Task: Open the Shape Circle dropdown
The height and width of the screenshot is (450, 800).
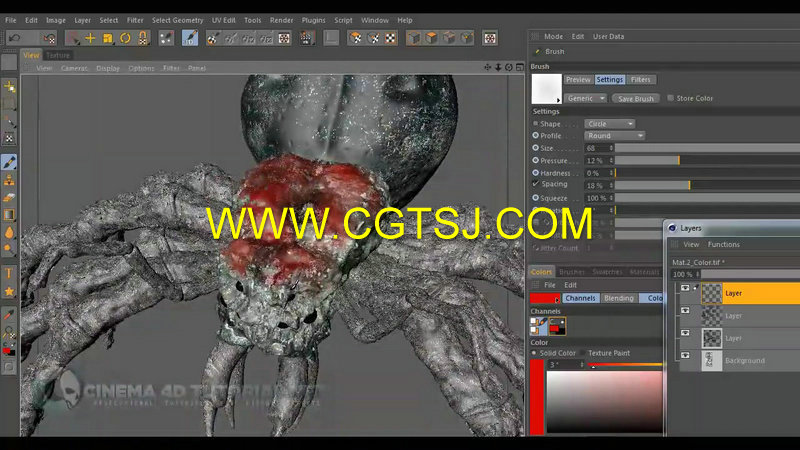Action: pyautogui.click(x=610, y=124)
